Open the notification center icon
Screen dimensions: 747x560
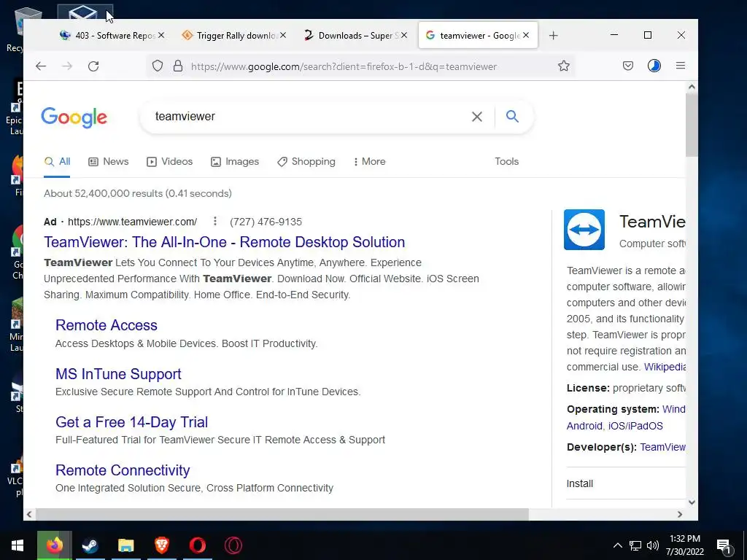724,547
